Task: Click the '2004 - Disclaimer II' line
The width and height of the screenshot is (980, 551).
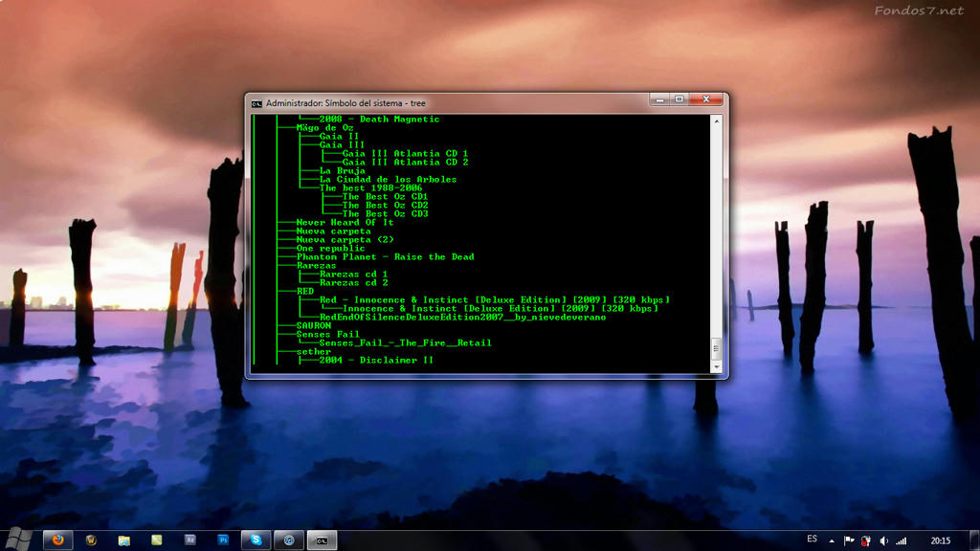Action: [376, 361]
